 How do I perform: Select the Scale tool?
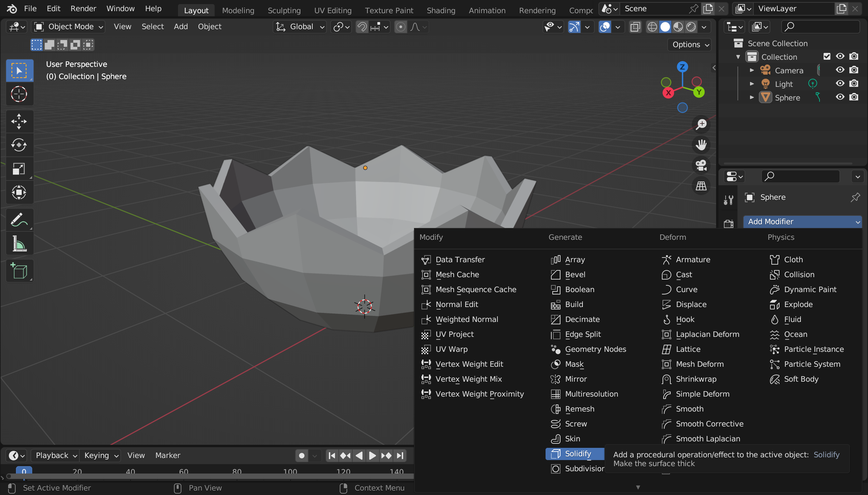19,169
